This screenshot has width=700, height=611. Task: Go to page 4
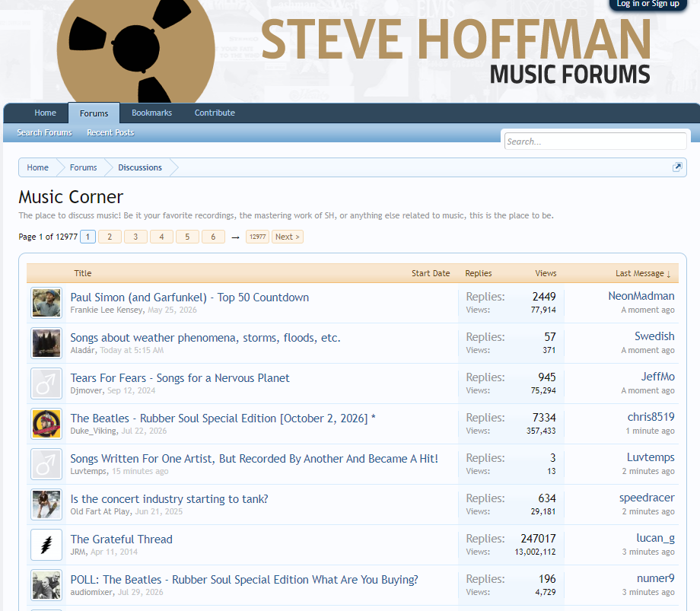click(x=161, y=237)
